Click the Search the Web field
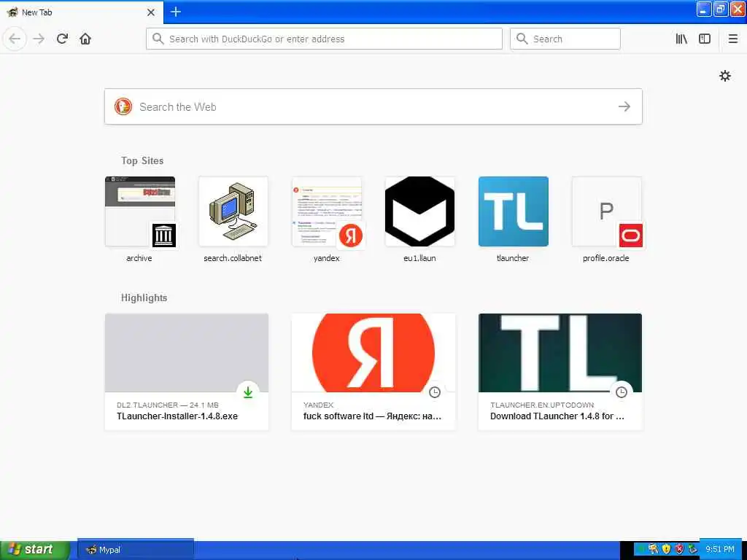 (373, 106)
